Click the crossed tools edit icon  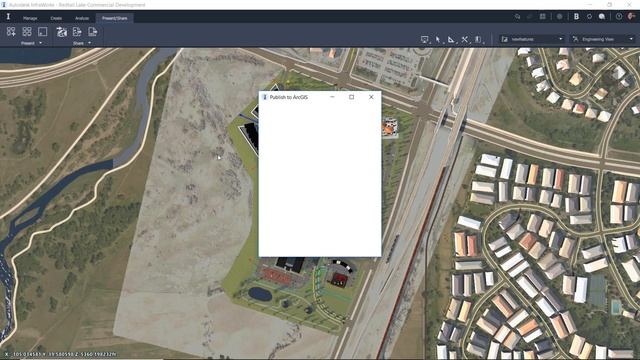464,40
